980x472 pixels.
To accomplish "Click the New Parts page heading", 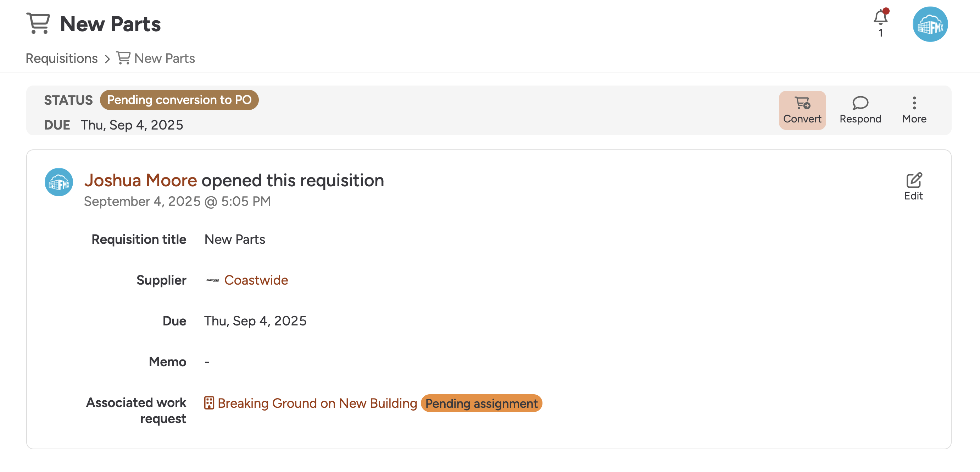I will coord(110,24).
